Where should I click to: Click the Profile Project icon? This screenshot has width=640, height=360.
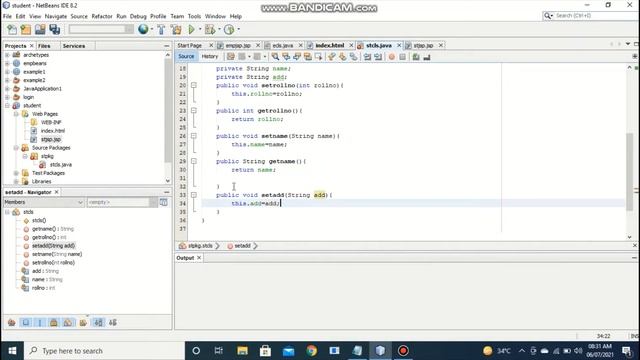point(229,29)
